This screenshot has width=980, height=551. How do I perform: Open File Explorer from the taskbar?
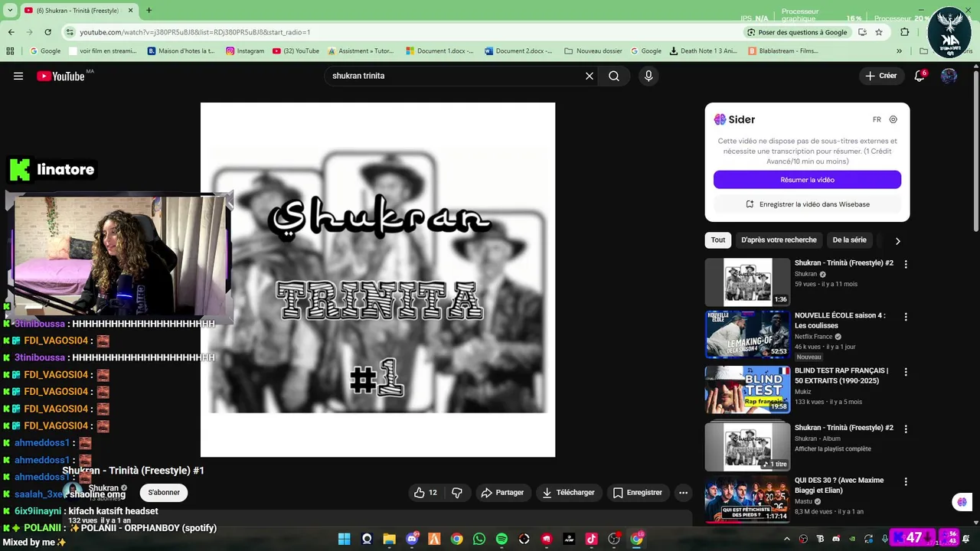pyautogui.click(x=389, y=539)
